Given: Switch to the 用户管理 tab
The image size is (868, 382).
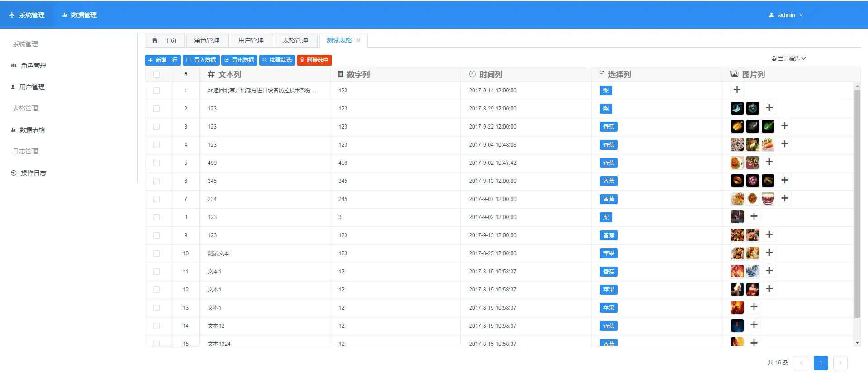Looking at the screenshot, I should [x=251, y=40].
